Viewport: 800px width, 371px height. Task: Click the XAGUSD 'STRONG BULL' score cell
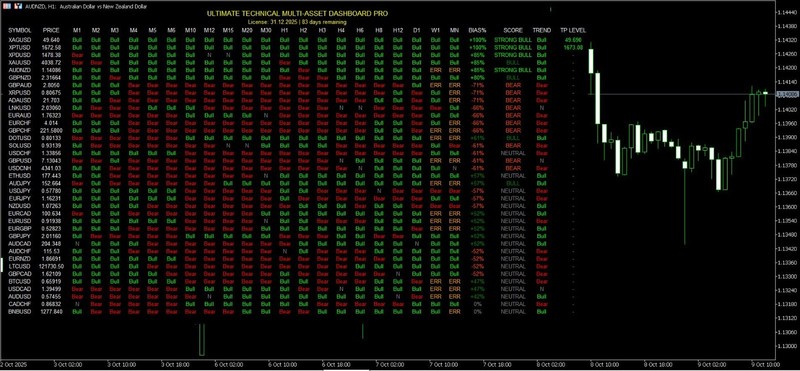click(513, 40)
